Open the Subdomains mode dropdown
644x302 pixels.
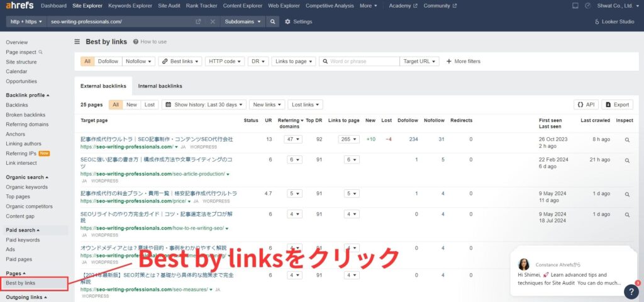tap(243, 22)
